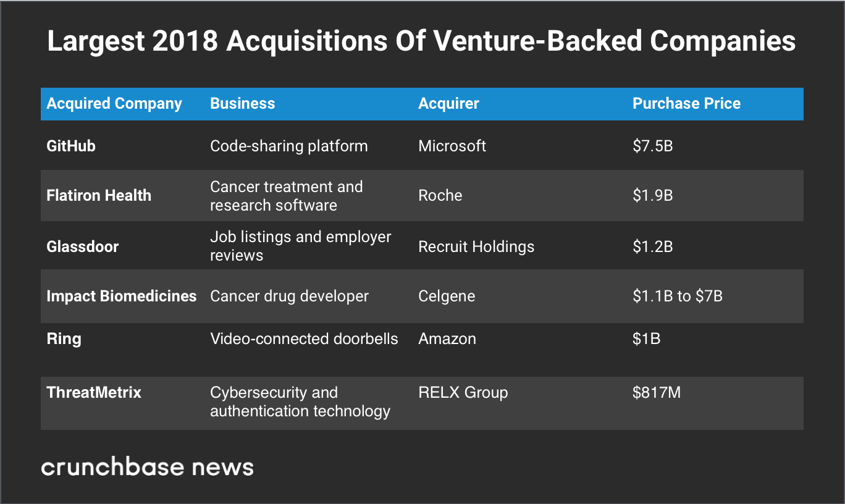This screenshot has width=845, height=504.
Task: Select the $817M purchase price cell
Action: click(657, 392)
